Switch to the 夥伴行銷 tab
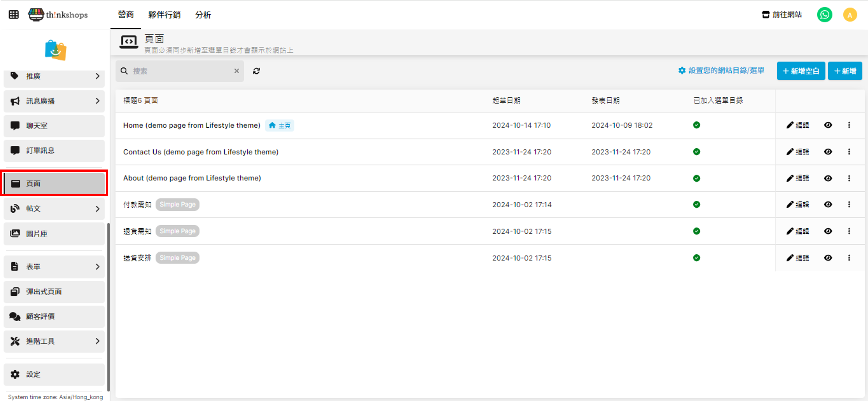This screenshot has width=868, height=401. coord(164,14)
